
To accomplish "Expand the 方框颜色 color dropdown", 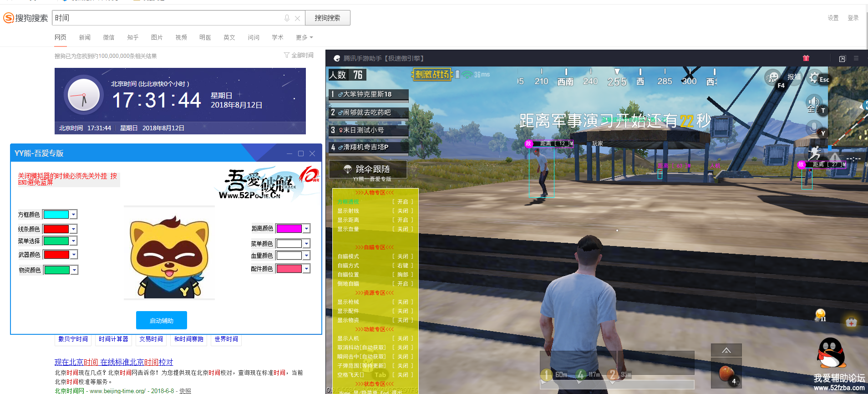I will click(x=74, y=215).
